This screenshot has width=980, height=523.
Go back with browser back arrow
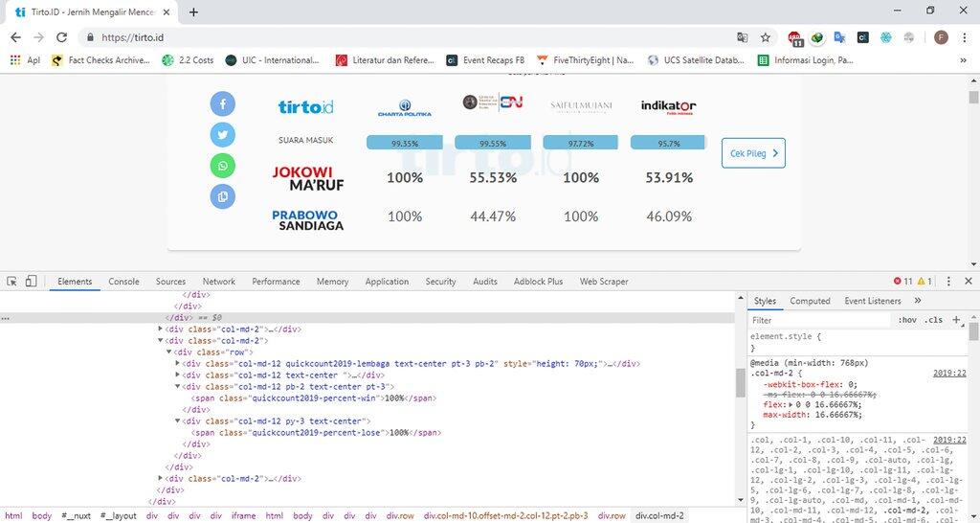tap(17, 37)
